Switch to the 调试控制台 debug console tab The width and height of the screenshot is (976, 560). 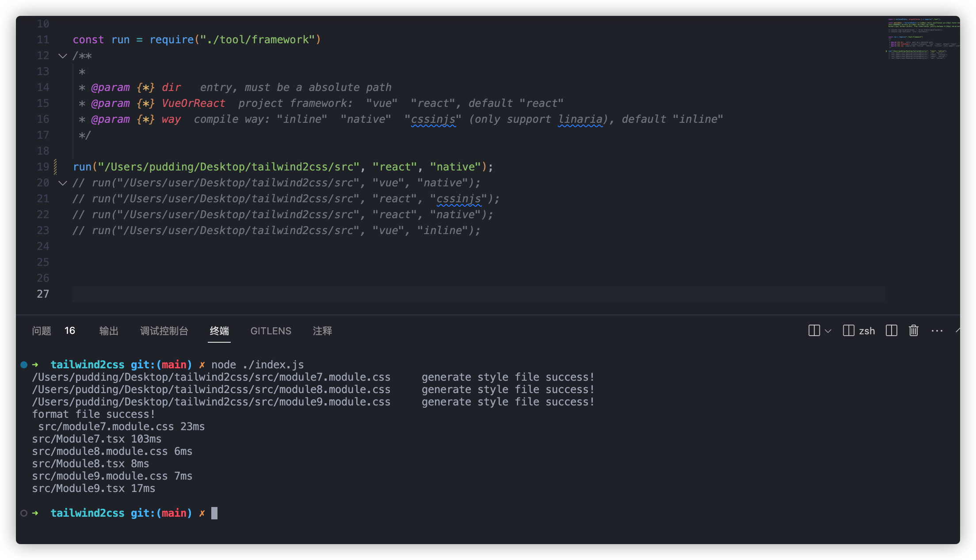tap(164, 331)
